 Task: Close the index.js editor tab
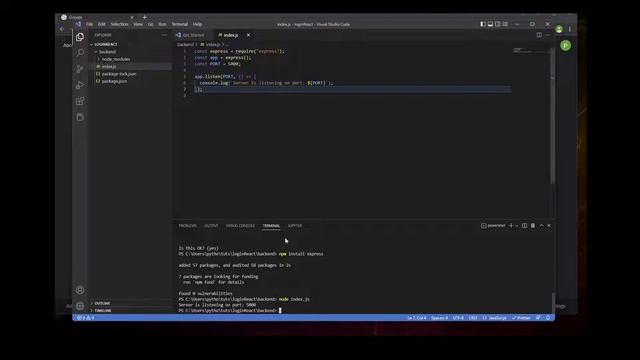(x=248, y=35)
